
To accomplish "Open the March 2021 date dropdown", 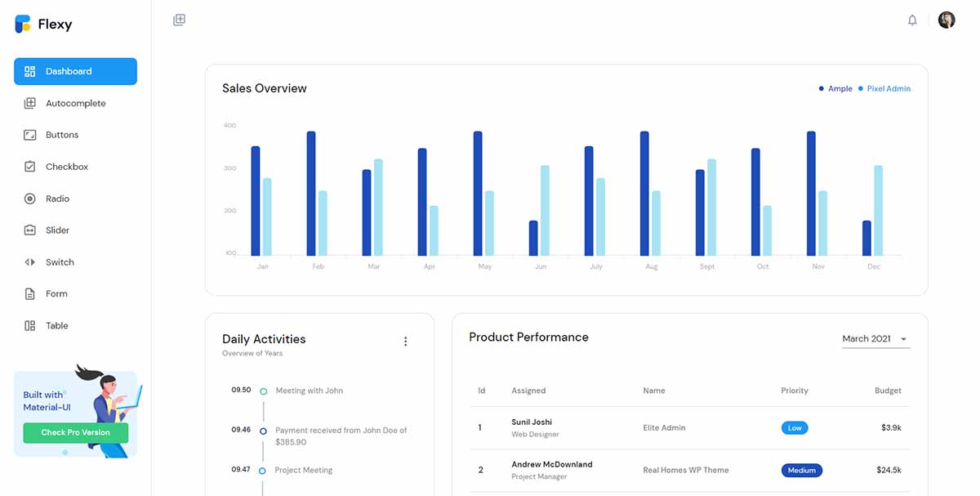I will [875, 338].
